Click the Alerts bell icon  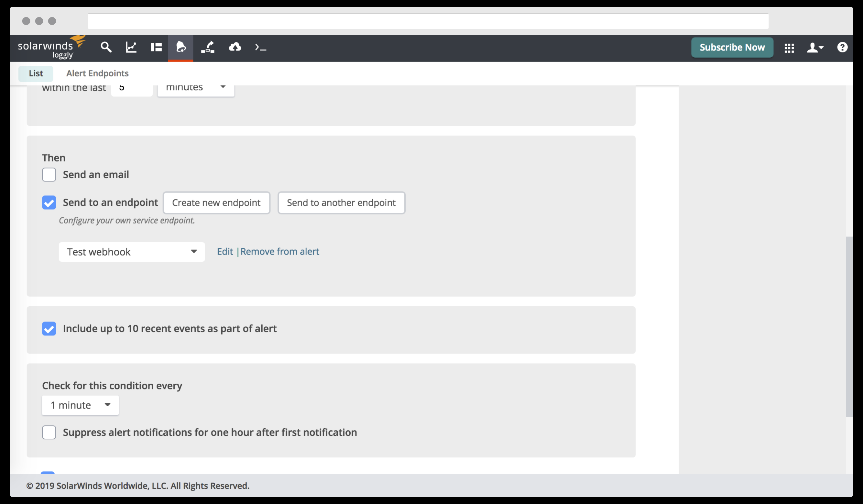(x=181, y=47)
